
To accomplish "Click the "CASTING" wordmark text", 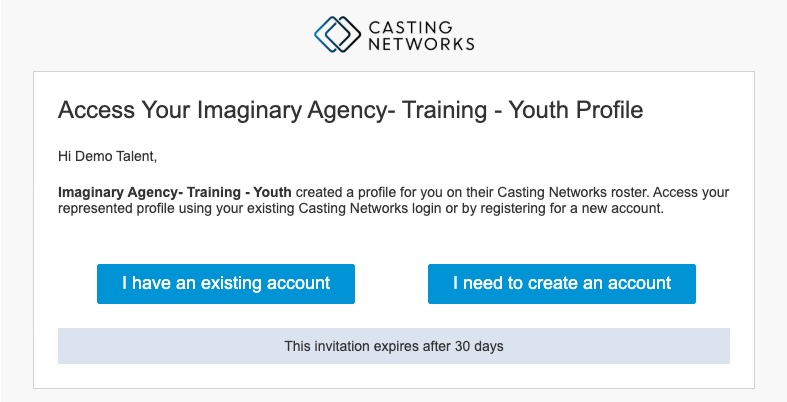I will click(x=409, y=25).
